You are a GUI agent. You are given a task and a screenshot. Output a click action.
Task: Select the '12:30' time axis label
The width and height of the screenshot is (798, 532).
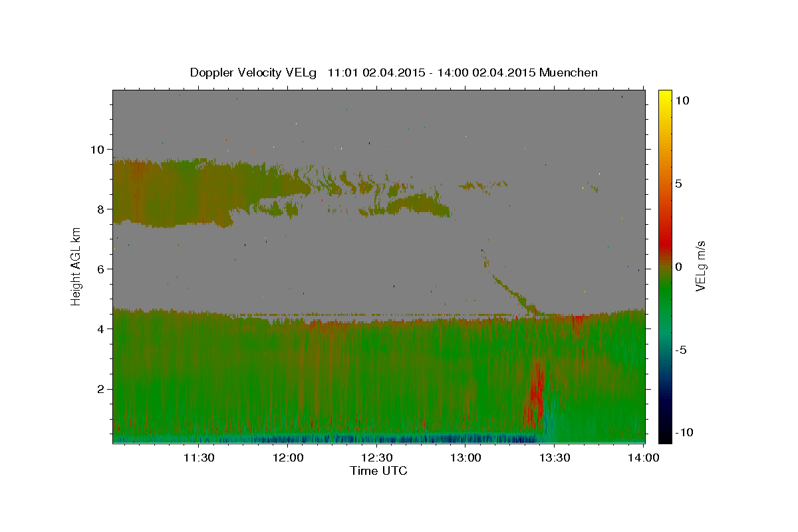376,458
